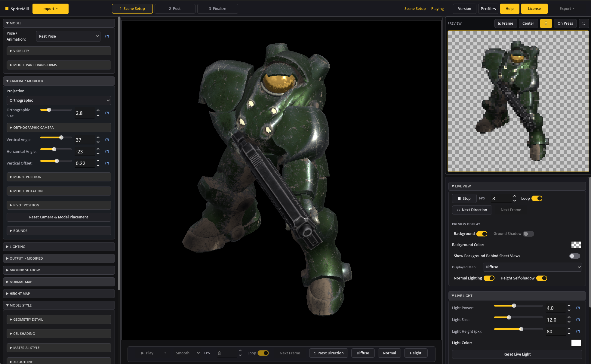591x364 pixels.
Task: Increase Horizontal Angle with up stepper
Action: pyautogui.click(x=98, y=149)
